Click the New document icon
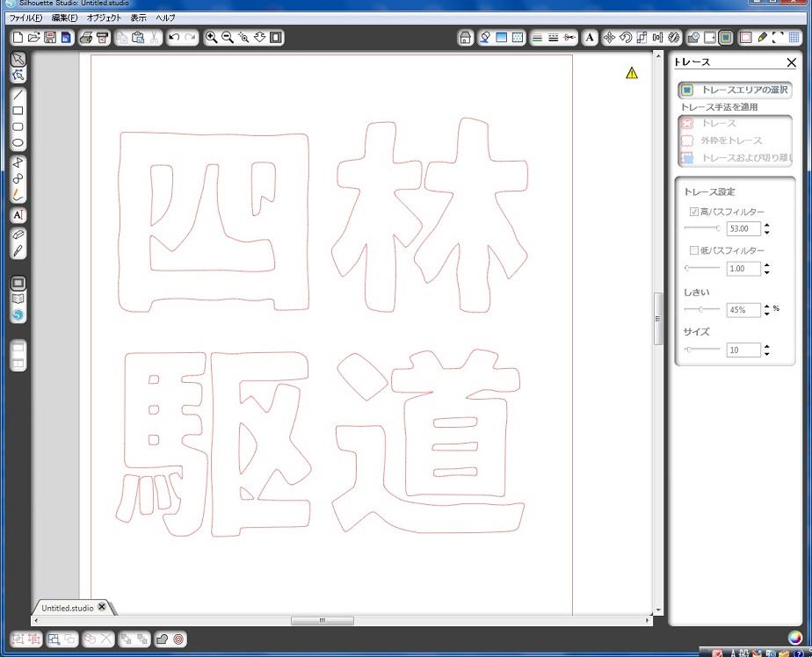 [x=18, y=37]
